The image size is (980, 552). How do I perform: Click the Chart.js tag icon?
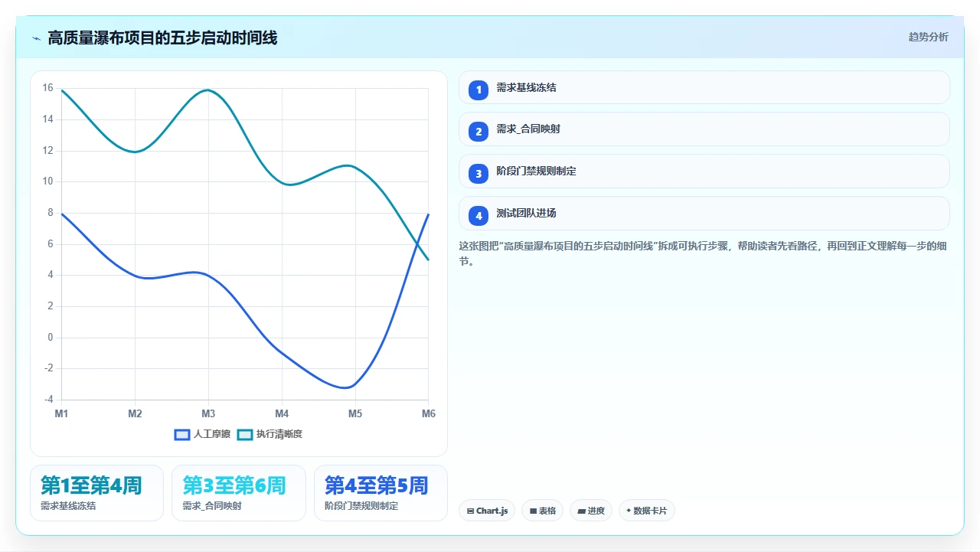470,511
